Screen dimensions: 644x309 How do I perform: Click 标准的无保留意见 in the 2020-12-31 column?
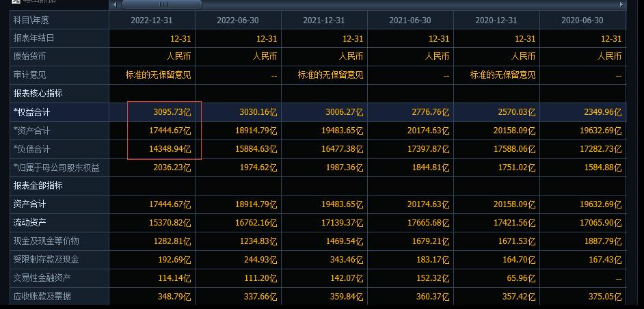502,75
